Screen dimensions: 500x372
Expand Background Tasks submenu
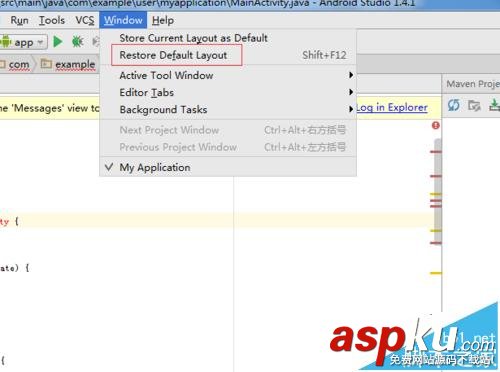228,109
